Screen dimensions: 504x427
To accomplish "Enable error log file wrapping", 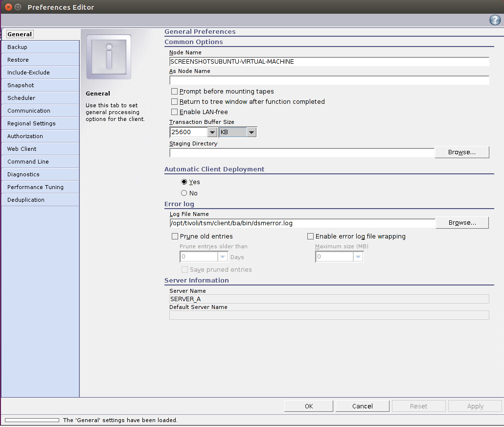I will pos(310,237).
